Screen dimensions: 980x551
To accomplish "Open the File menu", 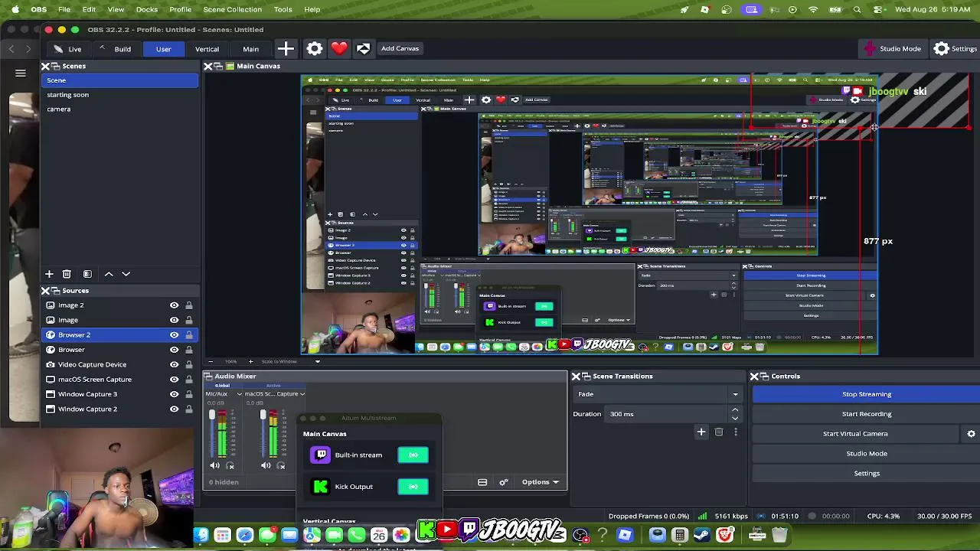I will pyautogui.click(x=64, y=9).
